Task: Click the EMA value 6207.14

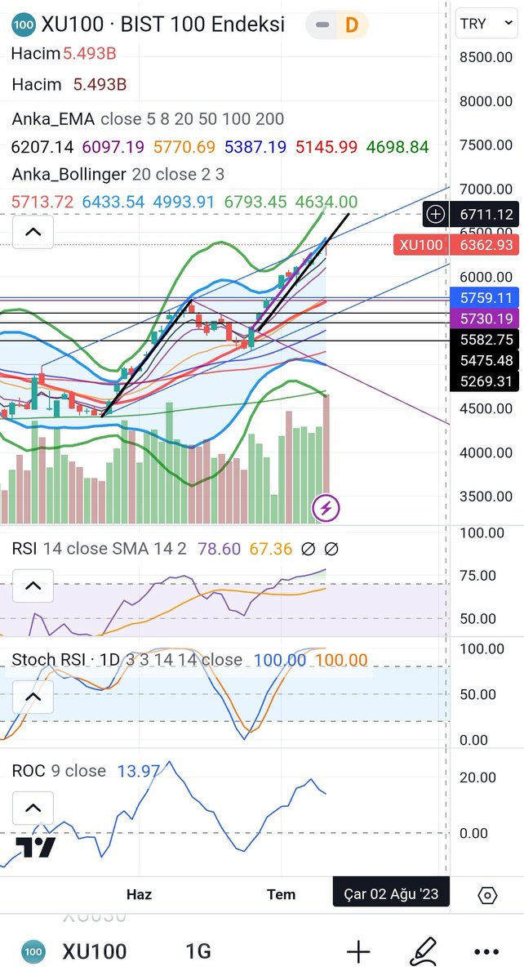Action: [42, 148]
